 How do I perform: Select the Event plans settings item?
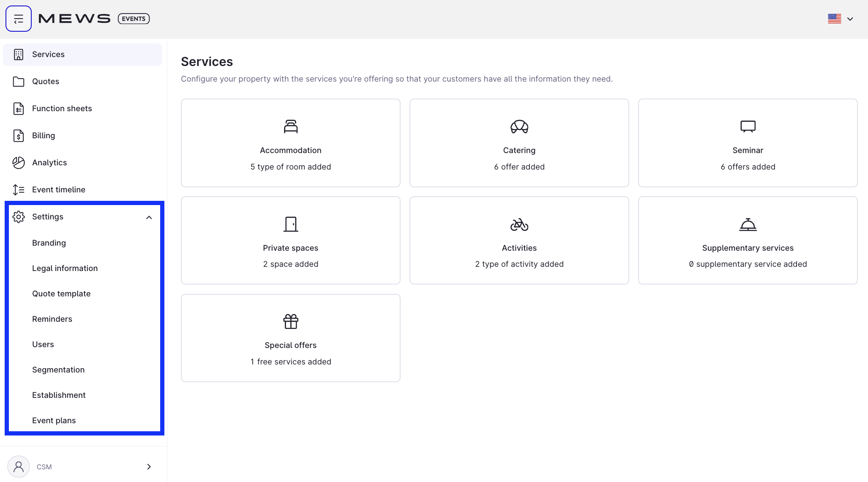coord(54,420)
